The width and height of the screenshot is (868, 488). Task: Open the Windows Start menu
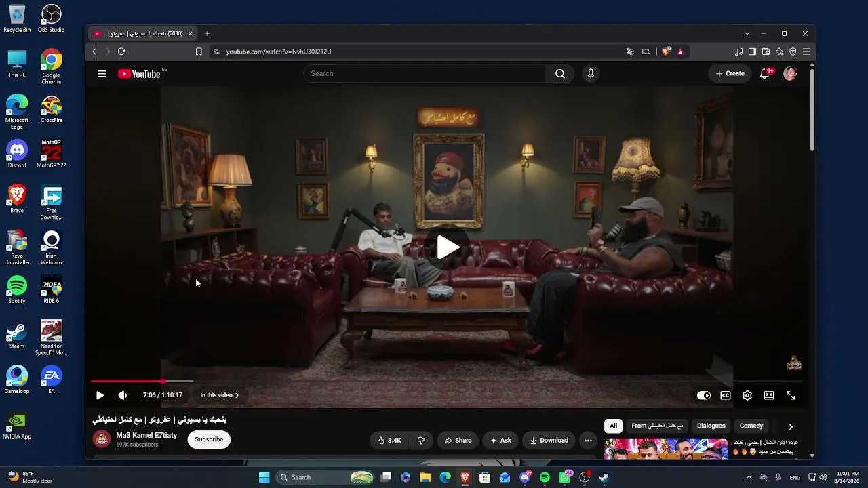(264, 477)
